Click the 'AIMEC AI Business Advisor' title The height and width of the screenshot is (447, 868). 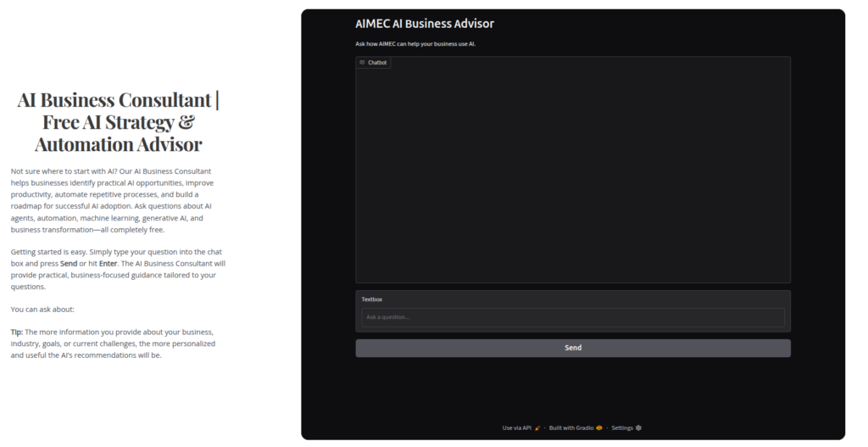[425, 24]
